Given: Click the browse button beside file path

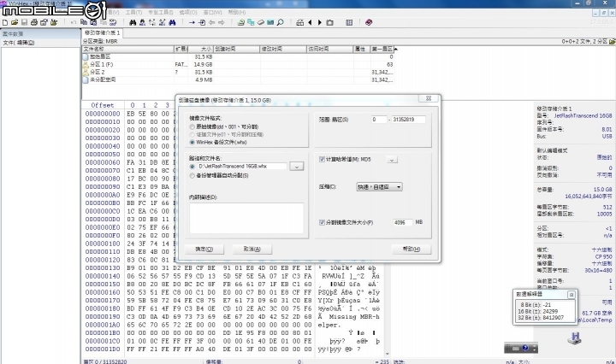Looking at the screenshot, I should 297,167.
